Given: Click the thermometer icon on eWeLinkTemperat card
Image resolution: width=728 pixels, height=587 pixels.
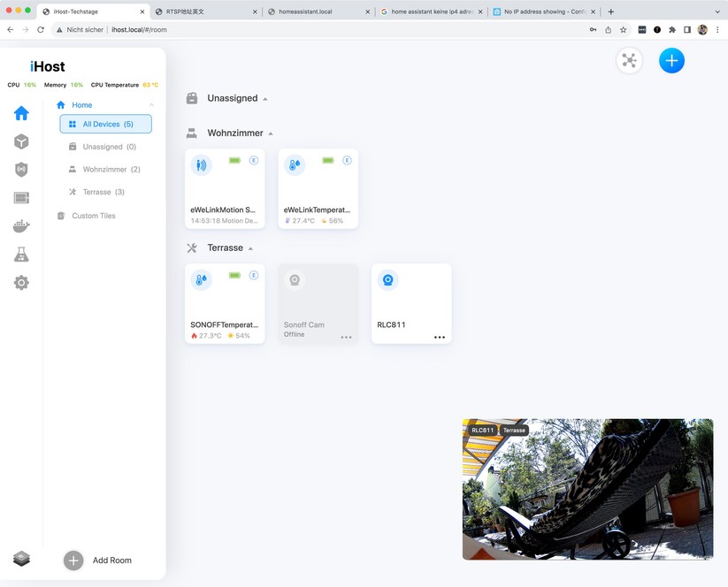Looking at the screenshot, I should coord(295,165).
